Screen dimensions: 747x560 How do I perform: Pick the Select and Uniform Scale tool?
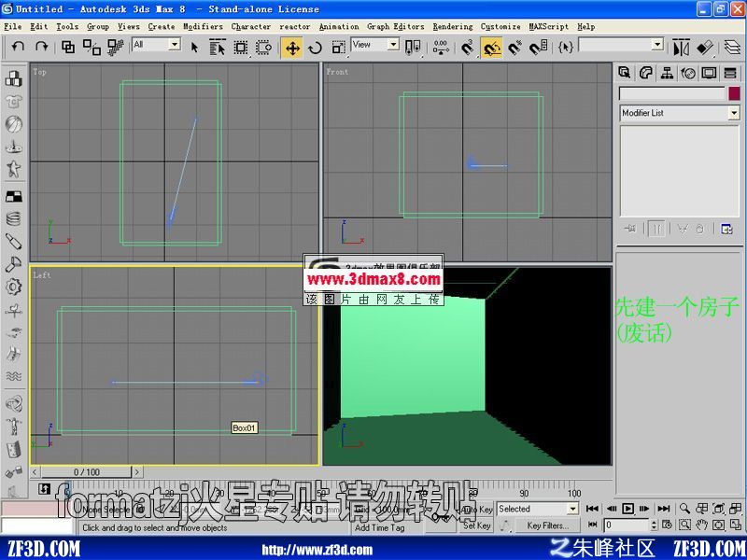click(x=338, y=48)
